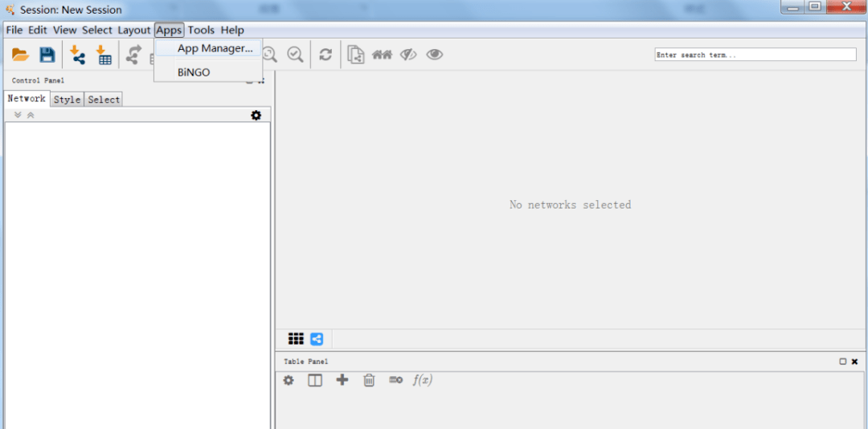The image size is (868, 429).
Task: Expand all networks double-down chevron
Action: pos(18,115)
